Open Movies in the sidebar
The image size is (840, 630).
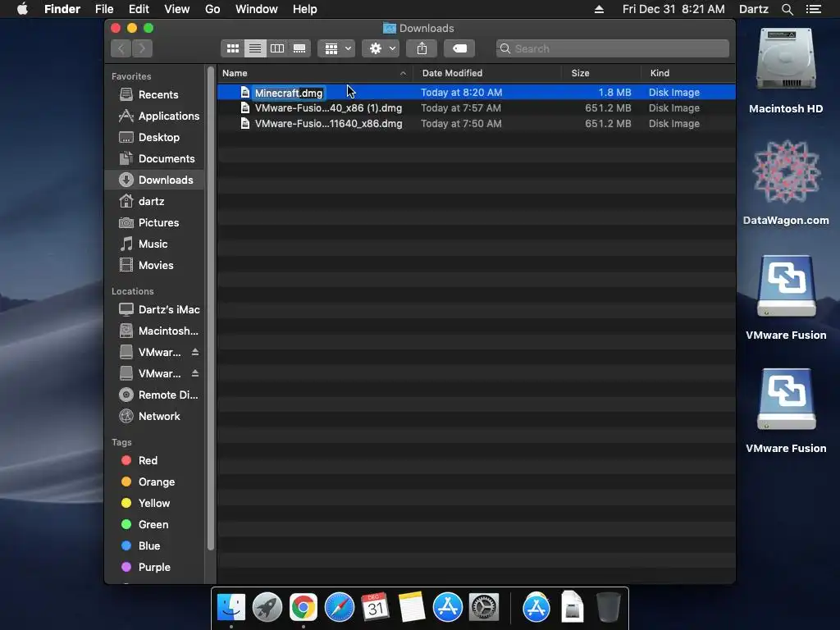click(154, 265)
